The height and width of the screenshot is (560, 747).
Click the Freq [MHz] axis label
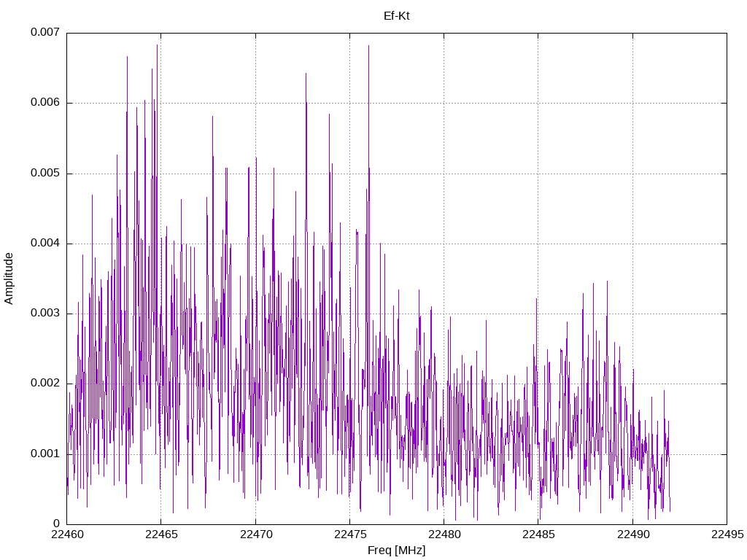point(396,551)
